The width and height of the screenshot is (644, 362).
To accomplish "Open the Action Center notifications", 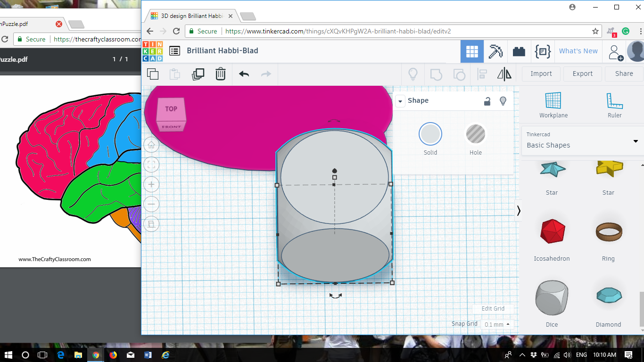I will [628, 354].
